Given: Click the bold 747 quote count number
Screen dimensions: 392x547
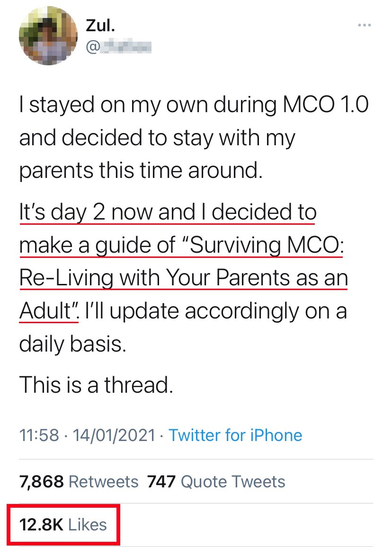Looking at the screenshot, I should [x=161, y=482].
